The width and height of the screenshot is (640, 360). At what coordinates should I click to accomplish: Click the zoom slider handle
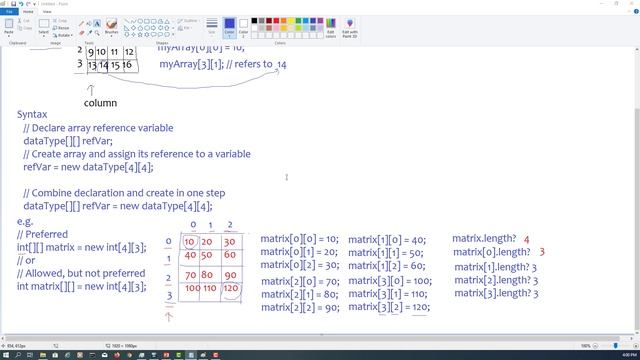pyautogui.click(x=616, y=346)
